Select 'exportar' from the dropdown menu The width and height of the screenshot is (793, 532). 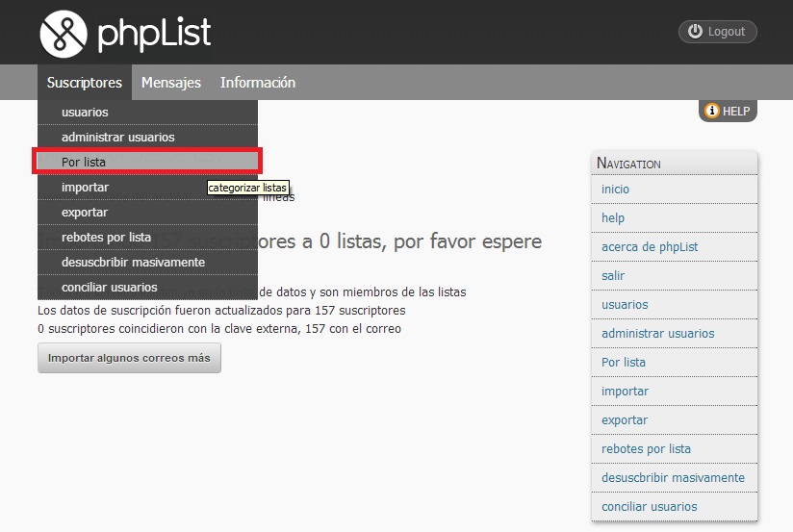(85, 213)
